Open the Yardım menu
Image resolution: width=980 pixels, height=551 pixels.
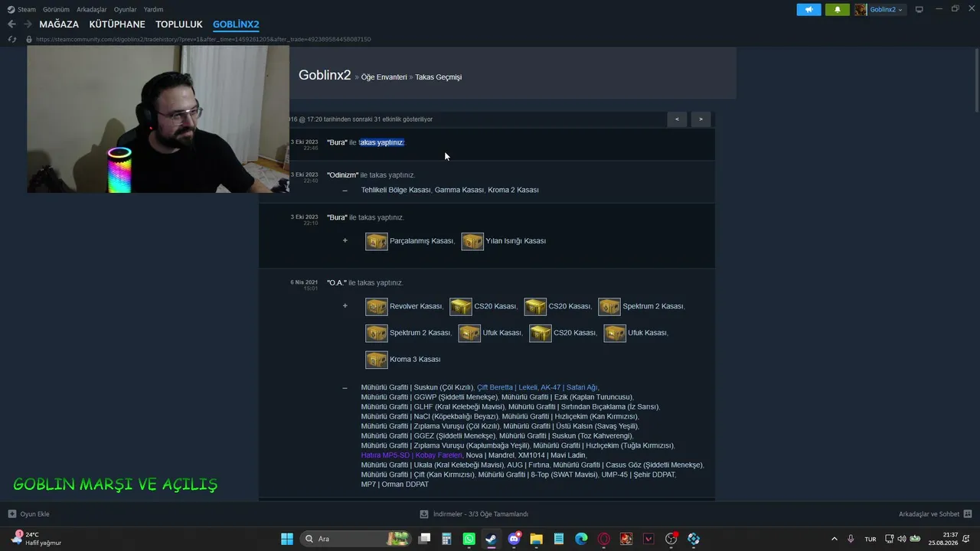pyautogui.click(x=153, y=9)
